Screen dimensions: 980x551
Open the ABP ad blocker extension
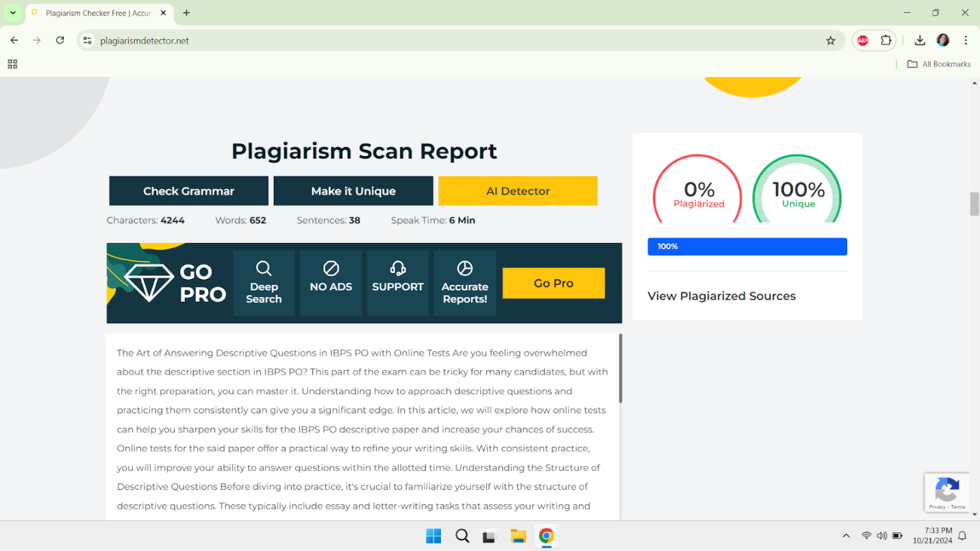click(863, 40)
